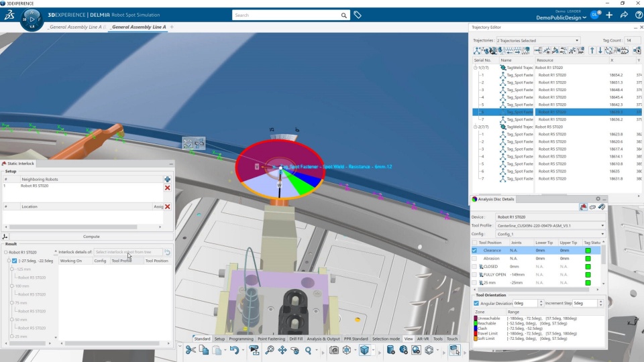
Task: Collapse the -125 mm result node
Action: [x=12, y=269]
